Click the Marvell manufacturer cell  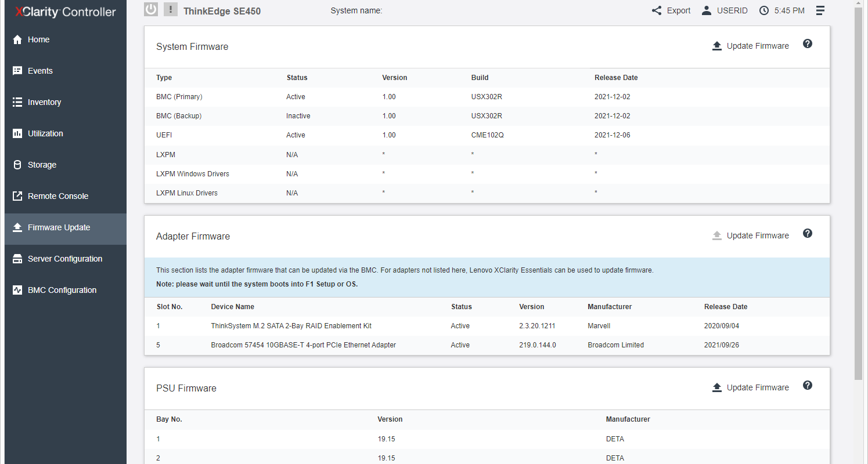pos(599,326)
